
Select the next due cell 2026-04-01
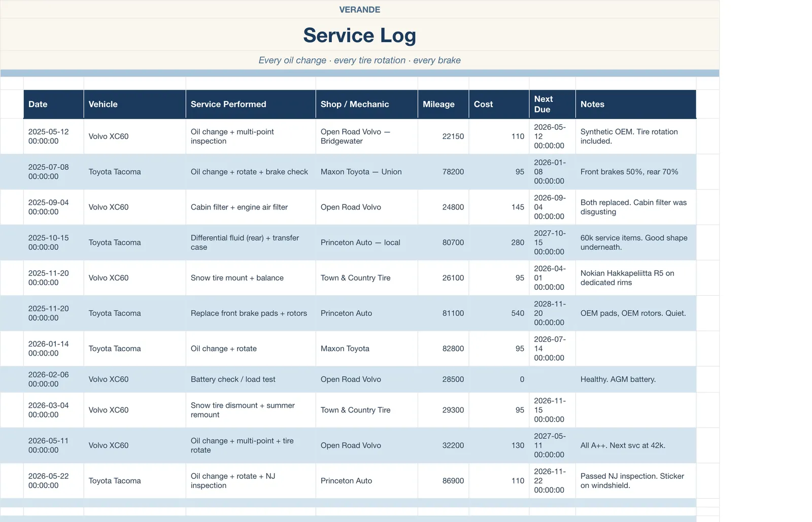click(x=553, y=278)
